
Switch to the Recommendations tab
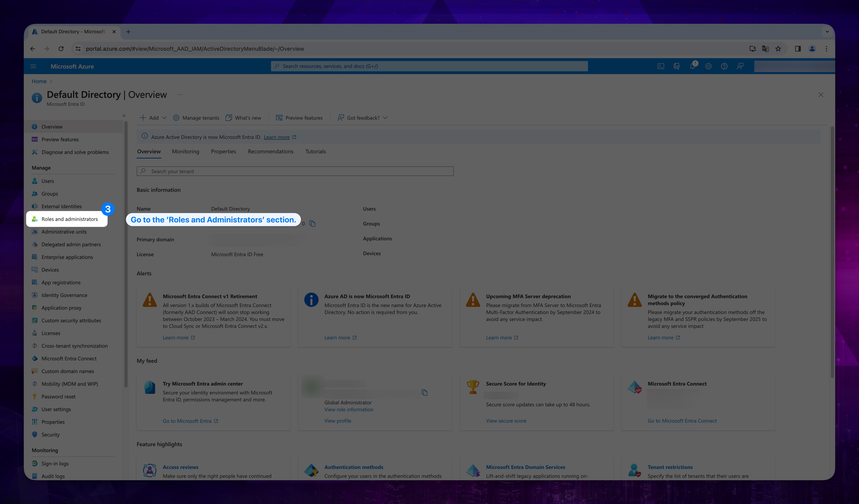point(271,151)
